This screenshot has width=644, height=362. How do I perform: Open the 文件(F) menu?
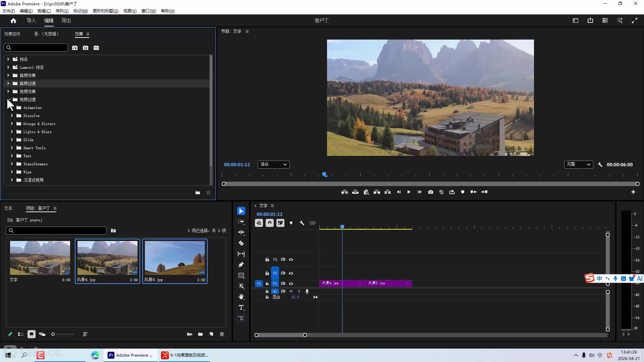click(9, 11)
